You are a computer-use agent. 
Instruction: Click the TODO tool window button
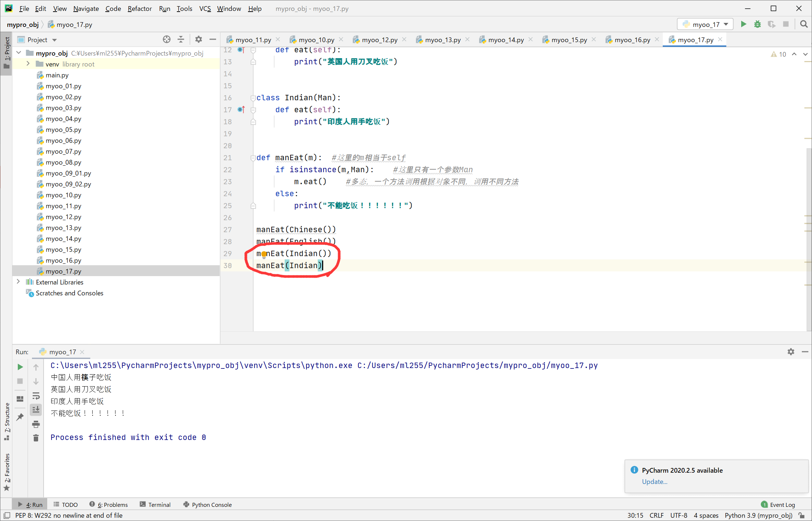coord(66,505)
